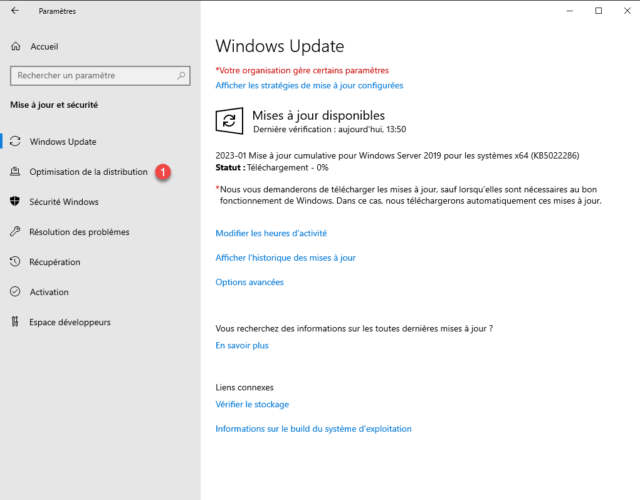Screen dimensions: 640x500
Task: Open Sécurité Windows section
Action: click(64, 202)
